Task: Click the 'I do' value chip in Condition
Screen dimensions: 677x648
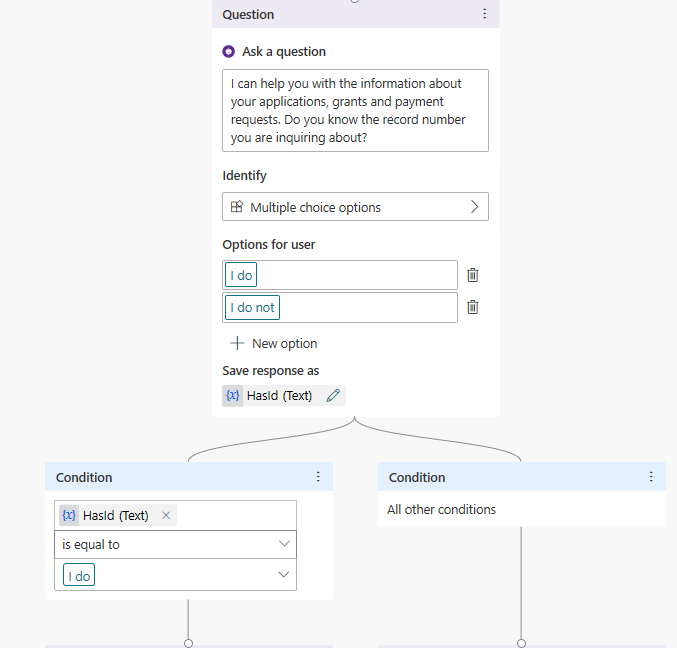Action: pos(79,575)
